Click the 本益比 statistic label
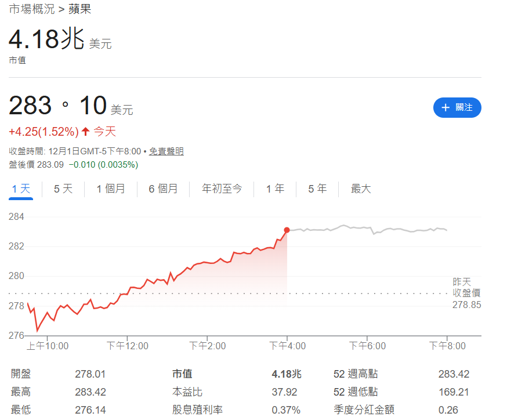 187,392
